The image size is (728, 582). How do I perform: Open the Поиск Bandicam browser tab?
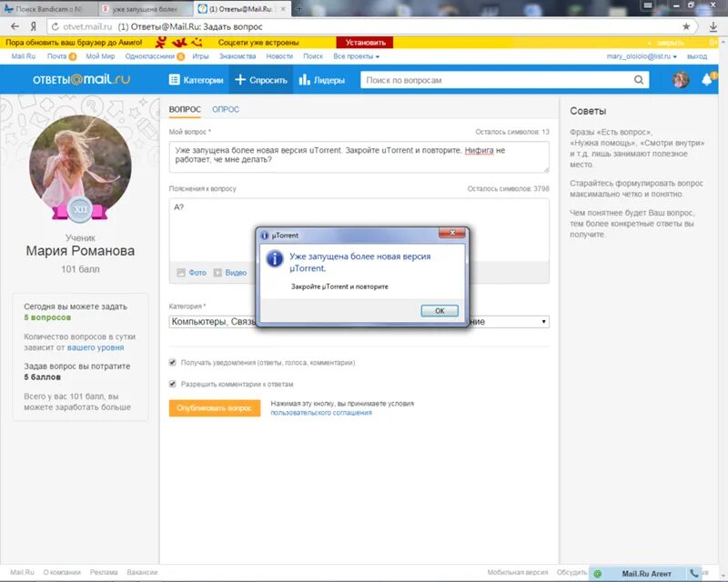tap(48, 9)
